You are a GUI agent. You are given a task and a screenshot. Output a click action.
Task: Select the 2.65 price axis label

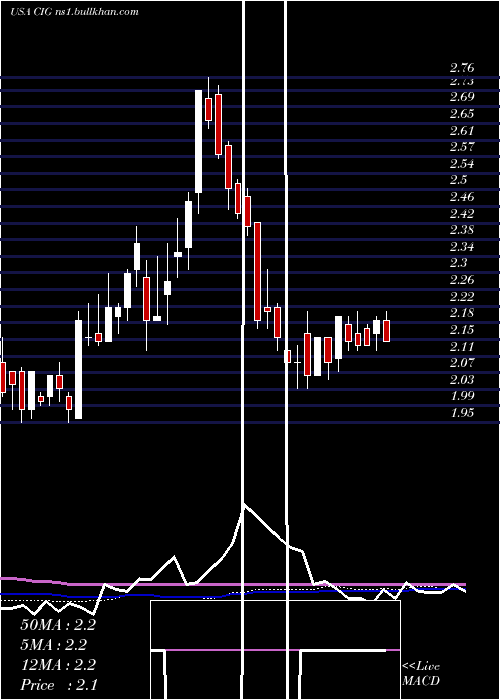(462, 114)
